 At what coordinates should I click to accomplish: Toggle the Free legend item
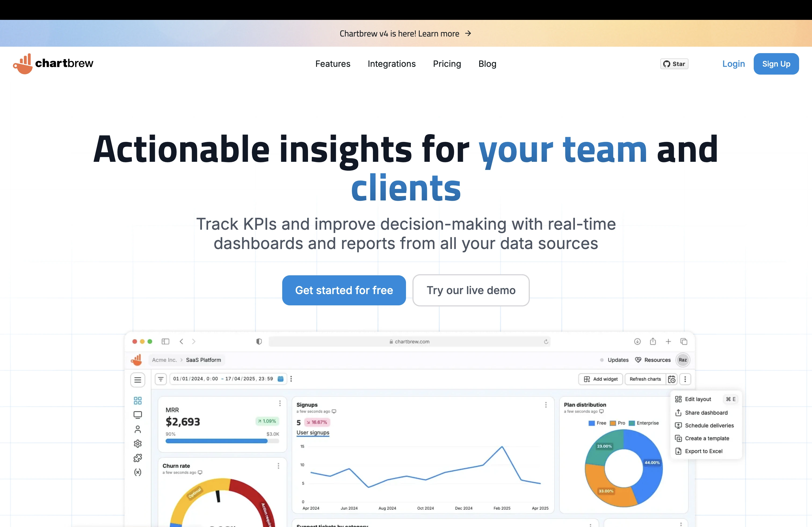coord(597,423)
